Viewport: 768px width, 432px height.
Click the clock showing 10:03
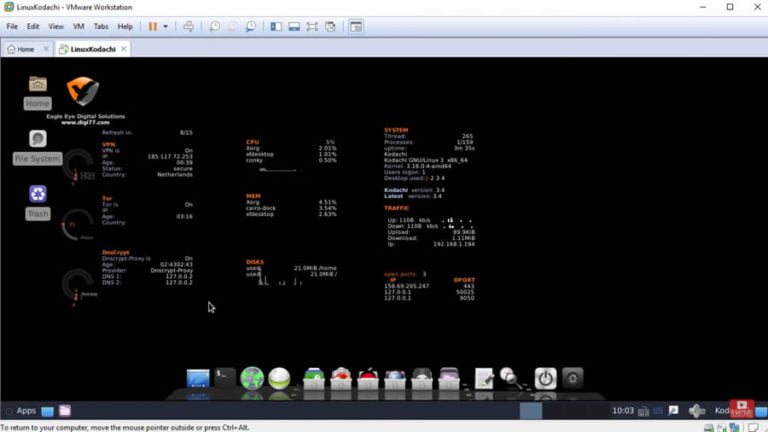click(622, 411)
